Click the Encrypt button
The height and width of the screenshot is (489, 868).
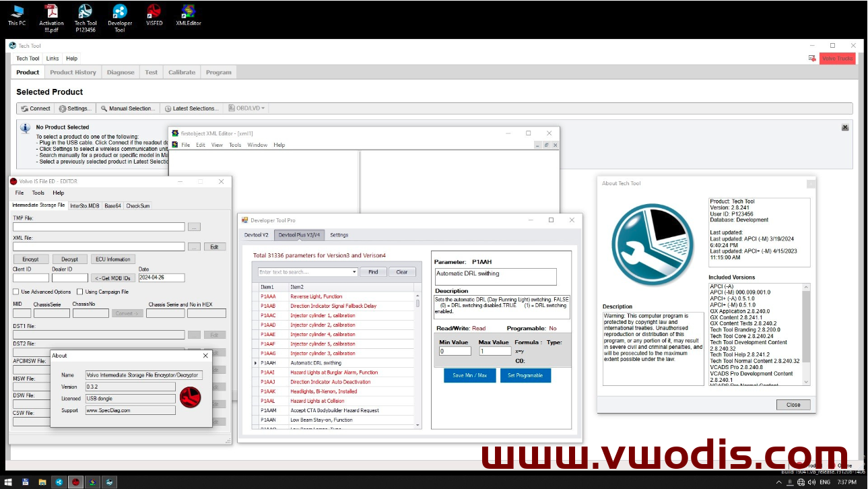(x=30, y=259)
